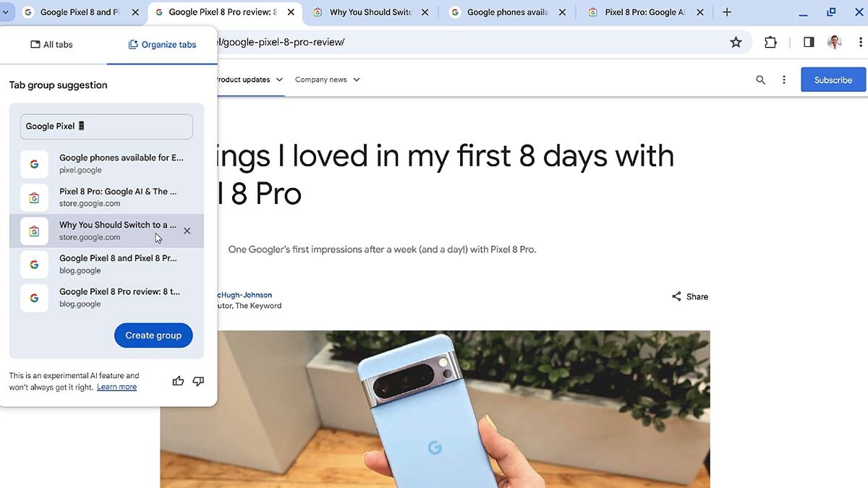Open the tab search dropdown arrow
This screenshot has height=488, width=868.
tap(5, 12)
